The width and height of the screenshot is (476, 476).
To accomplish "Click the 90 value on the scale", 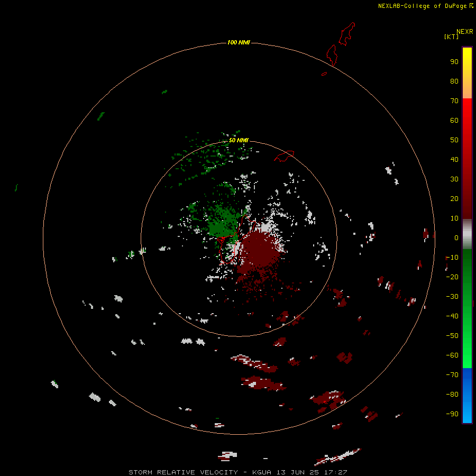I will click(x=454, y=62).
